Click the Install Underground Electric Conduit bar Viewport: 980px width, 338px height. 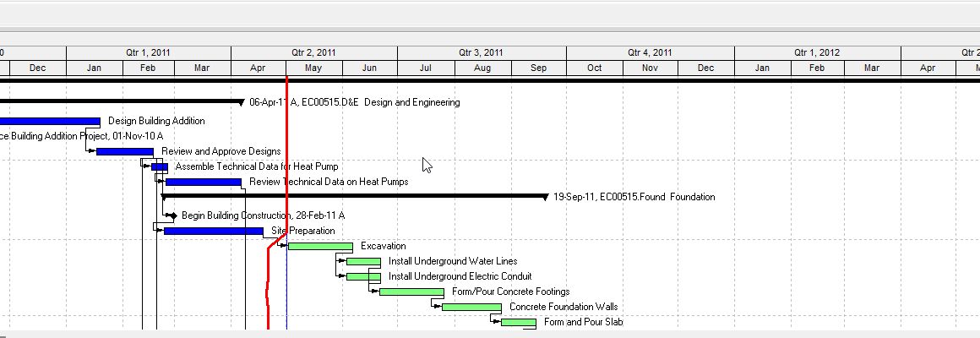[x=364, y=277]
